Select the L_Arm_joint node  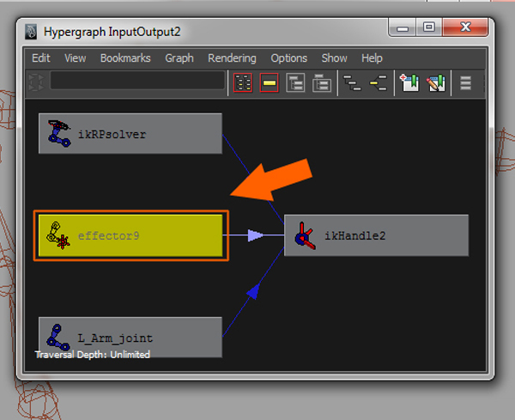pos(130,338)
